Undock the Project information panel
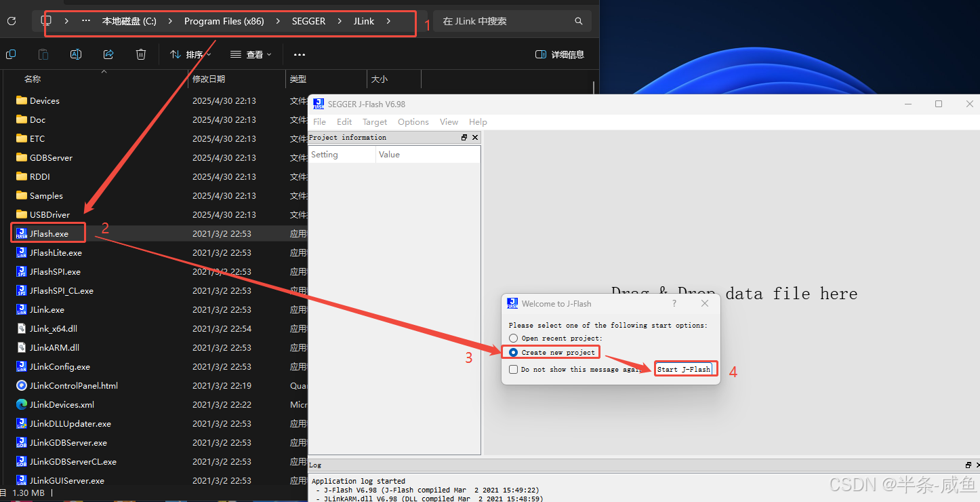The width and height of the screenshot is (980, 502). 464,137
